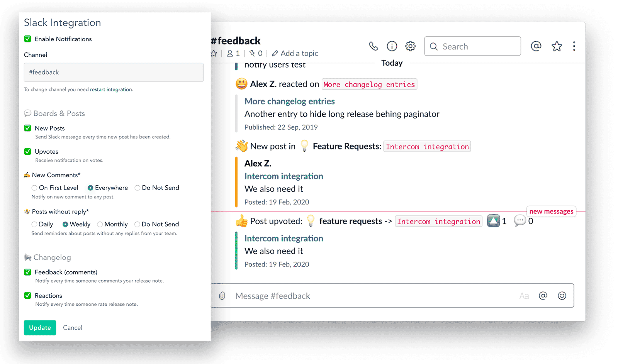Click More changelog entries code tag
Screen dimensions: 618x364
(x=369, y=84)
